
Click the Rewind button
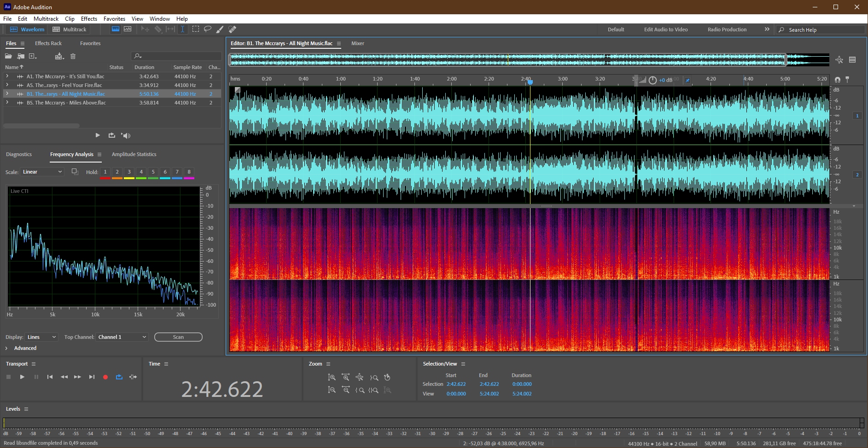pyautogui.click(x=64, y=377)
